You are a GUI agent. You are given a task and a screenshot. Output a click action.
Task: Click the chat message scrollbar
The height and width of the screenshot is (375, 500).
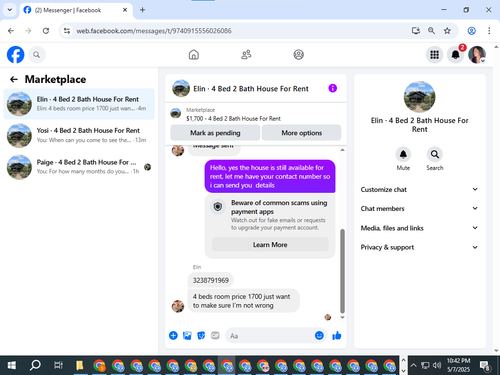click(x=342, y=270)
